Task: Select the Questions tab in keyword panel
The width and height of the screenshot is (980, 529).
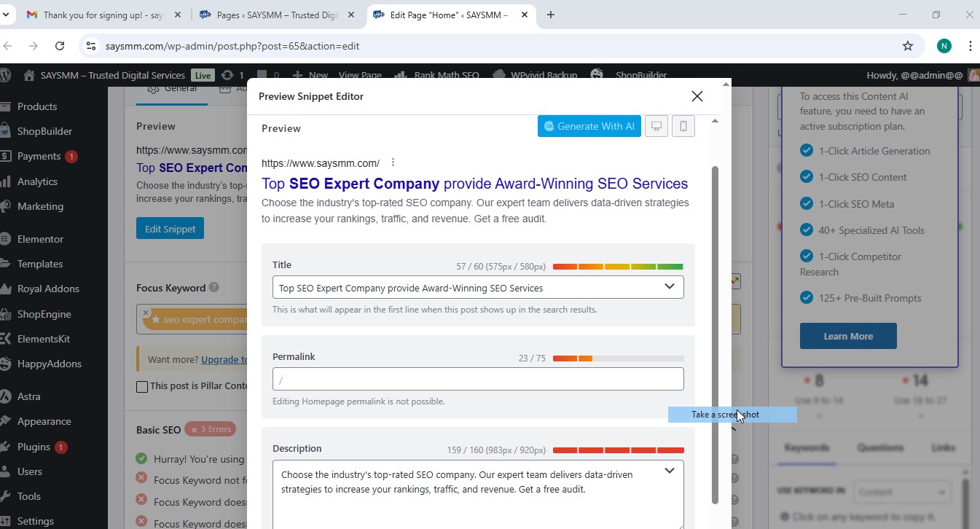Action: [880, 447]
